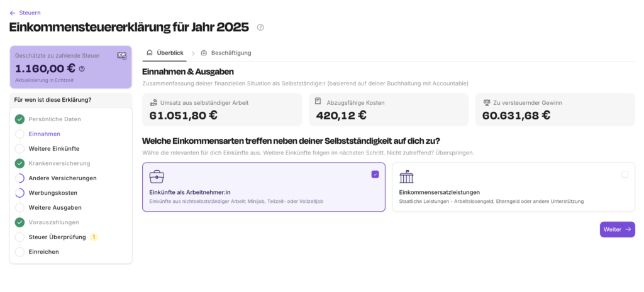Open the Steuern breadcrumb link
Image resolution: width=644 pixels, height=292 pixels.
[x=30, y=13]
